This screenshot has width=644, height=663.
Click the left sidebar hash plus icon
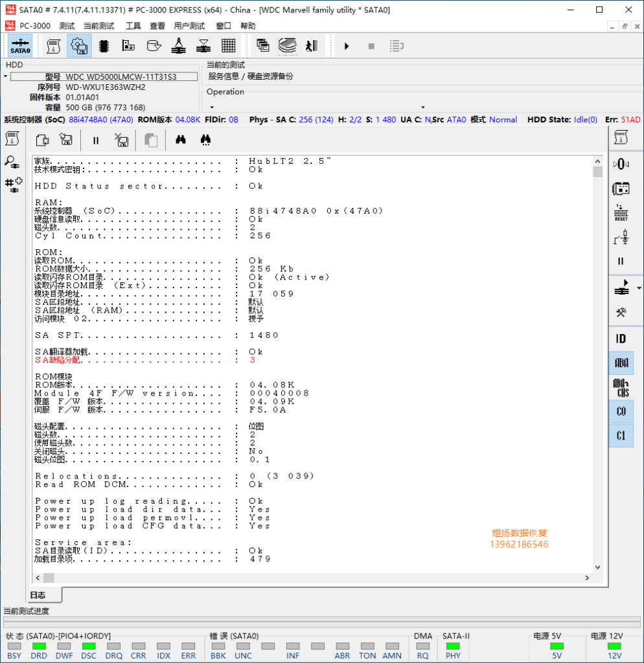point(13,185)
